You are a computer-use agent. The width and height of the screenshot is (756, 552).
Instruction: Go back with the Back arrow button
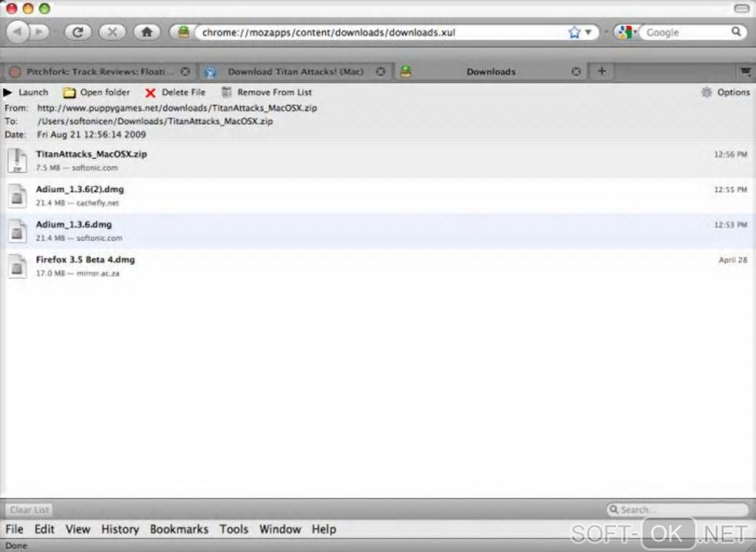point(17,33)
